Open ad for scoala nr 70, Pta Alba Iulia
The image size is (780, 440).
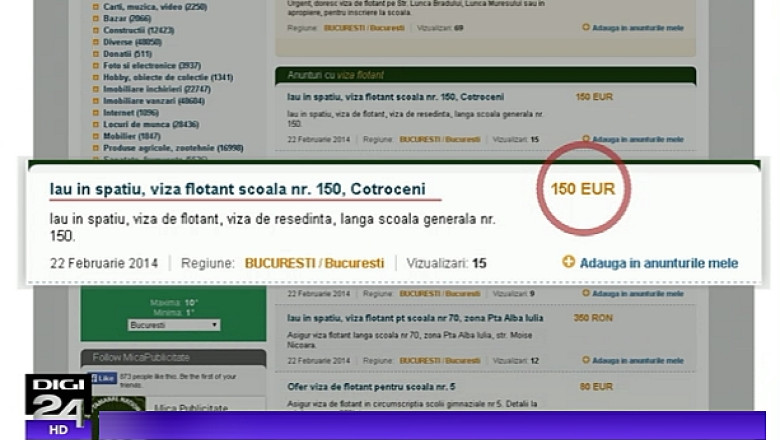[x=415, y=318]
